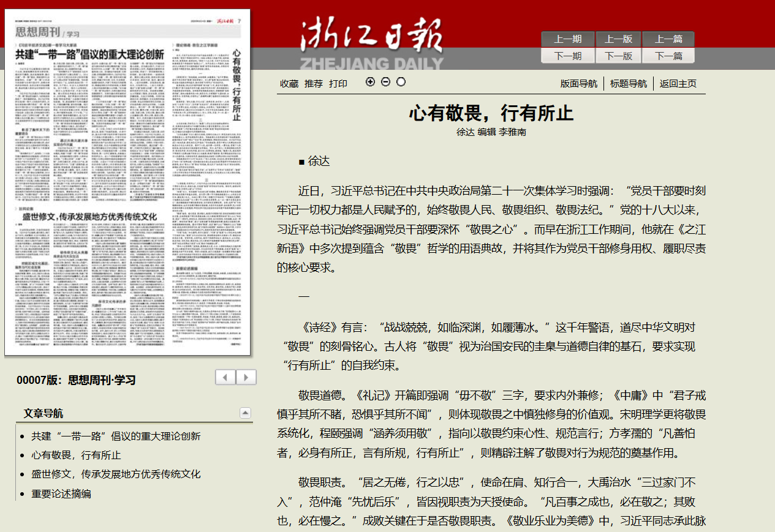
Task: Open the next page via 下一版
Action: point(619,56)
